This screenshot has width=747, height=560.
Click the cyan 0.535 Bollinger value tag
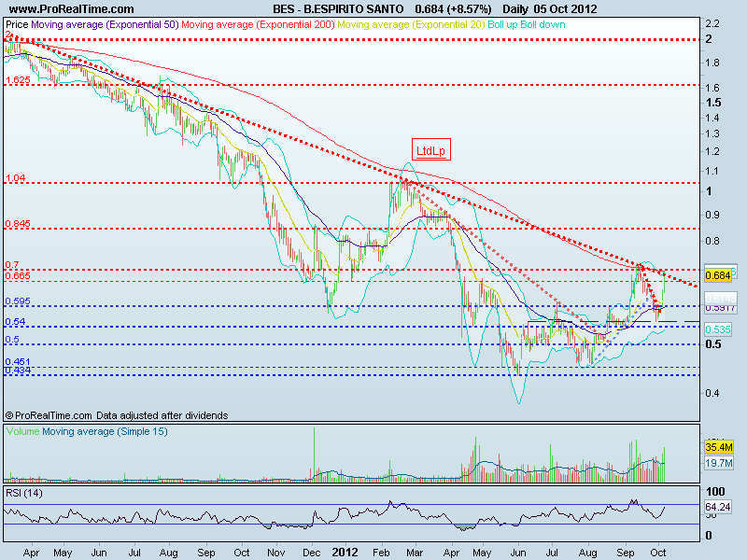(x=718, y=329)
